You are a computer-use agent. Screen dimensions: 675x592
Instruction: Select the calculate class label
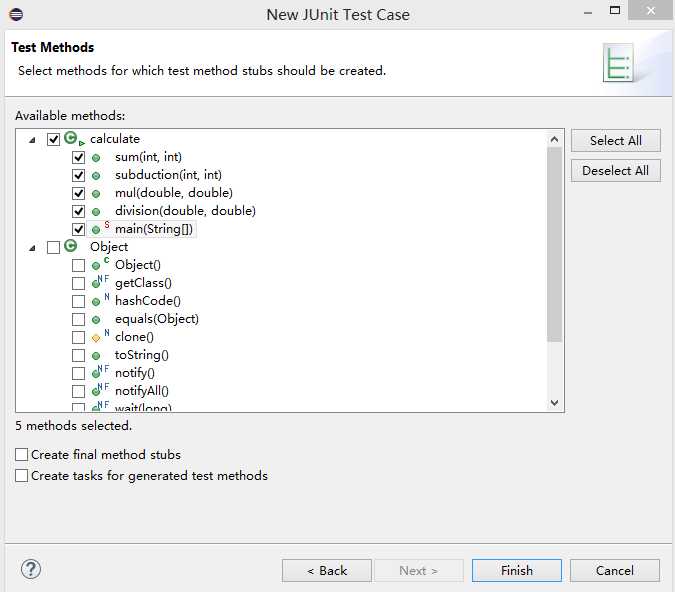tap(115, 139)
